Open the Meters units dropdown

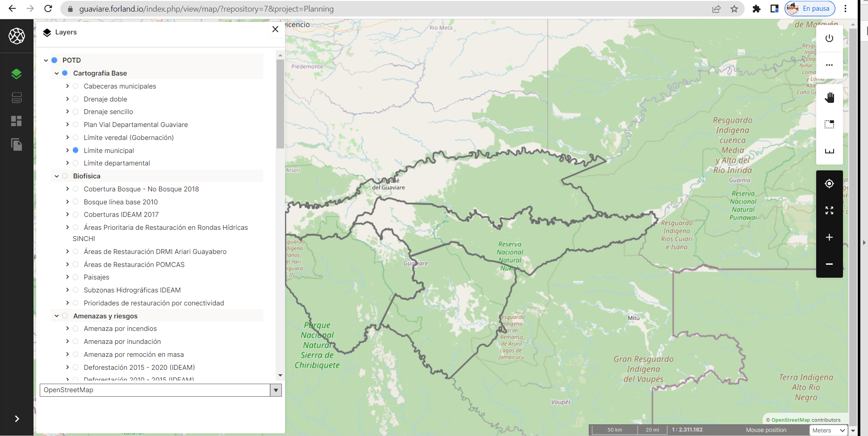click(x=829, y=430)
